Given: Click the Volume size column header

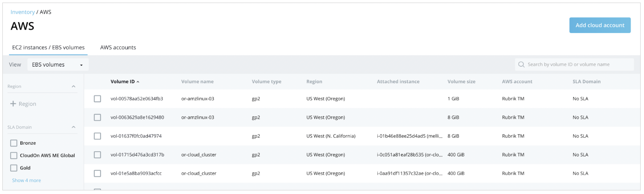Looking at the screenshot, I should pyautogui.click(x=461, y=82).
